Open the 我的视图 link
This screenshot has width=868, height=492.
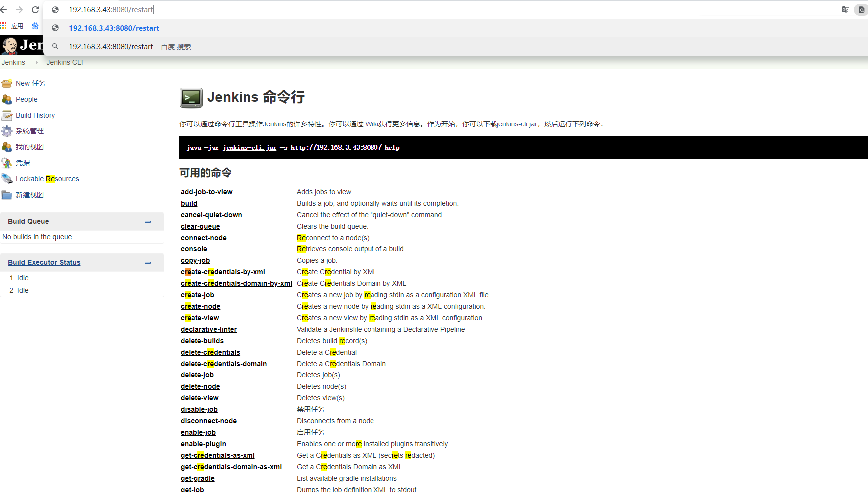pyautogui.click(x=30, y=147)
